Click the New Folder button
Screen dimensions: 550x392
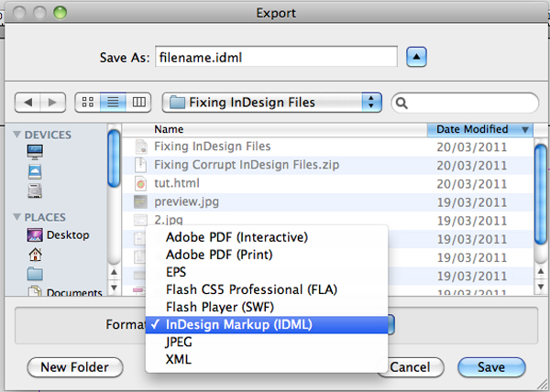75,367
